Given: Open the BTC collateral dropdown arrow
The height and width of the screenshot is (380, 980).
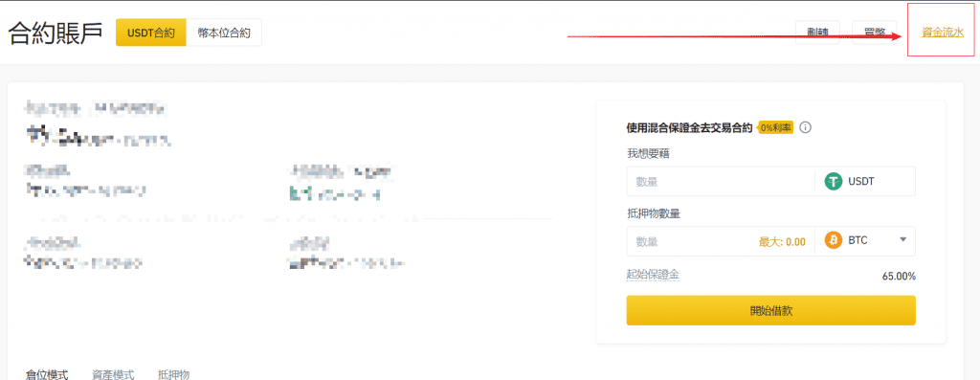Looking at the screenshot, I should pos(903,240).
